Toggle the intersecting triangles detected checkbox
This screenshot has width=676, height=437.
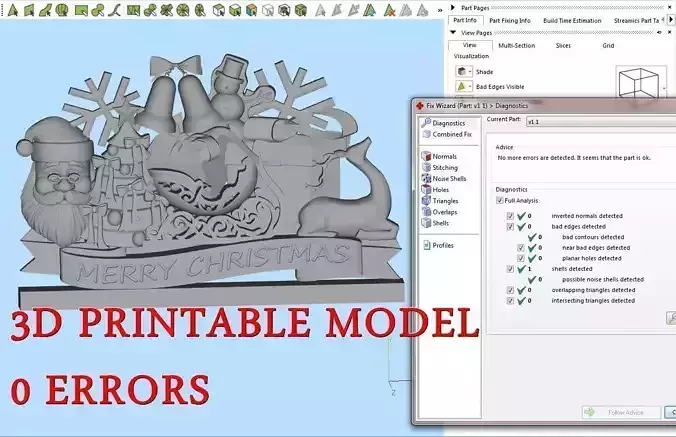pos(510,301)
